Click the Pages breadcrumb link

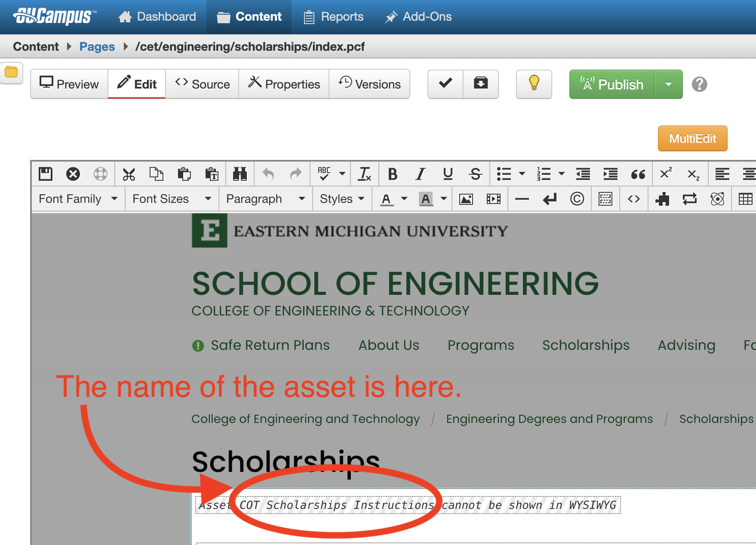(97, 46)
